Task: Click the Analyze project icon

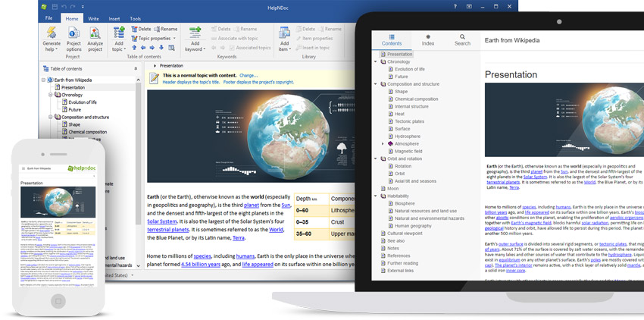Action: pos(95,33)
